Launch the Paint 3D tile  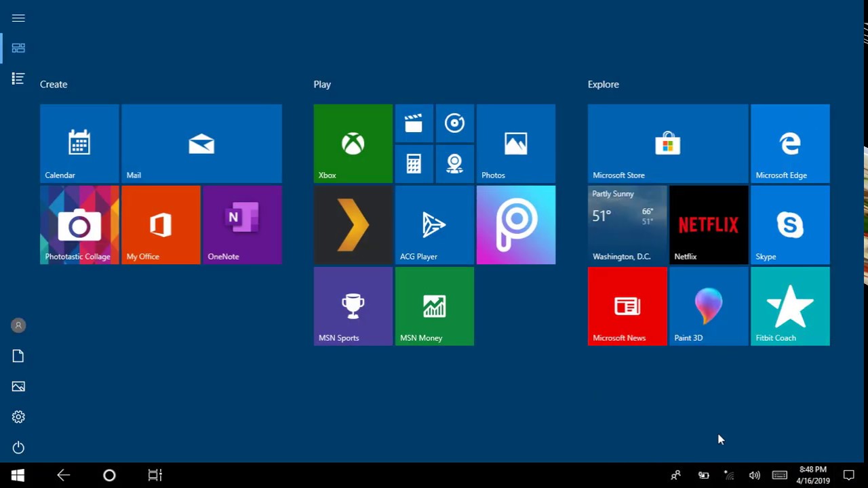coord(709,306)
